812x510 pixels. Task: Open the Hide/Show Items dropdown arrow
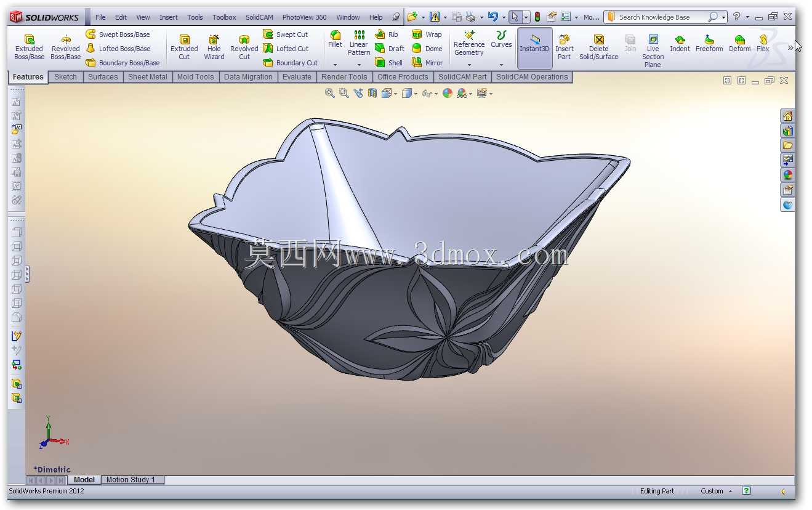[436, 94]
